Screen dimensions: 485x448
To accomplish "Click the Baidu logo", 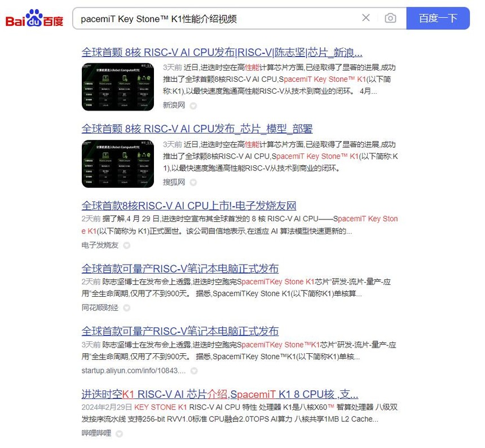I will pyautogui.click(x=34, y=18).
